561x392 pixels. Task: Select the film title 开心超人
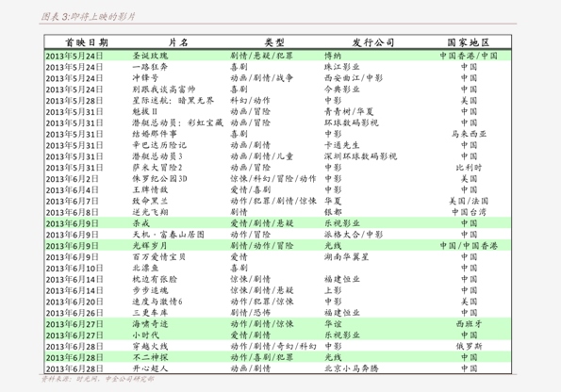tap(150, 368)
